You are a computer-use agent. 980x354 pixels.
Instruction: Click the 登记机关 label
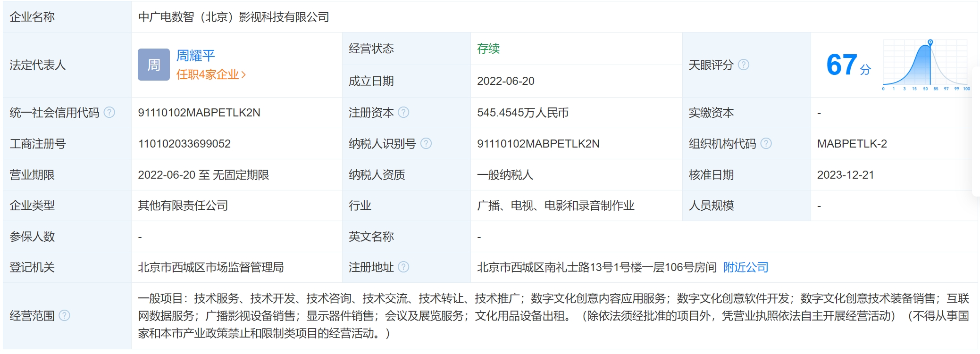point(32,267)
